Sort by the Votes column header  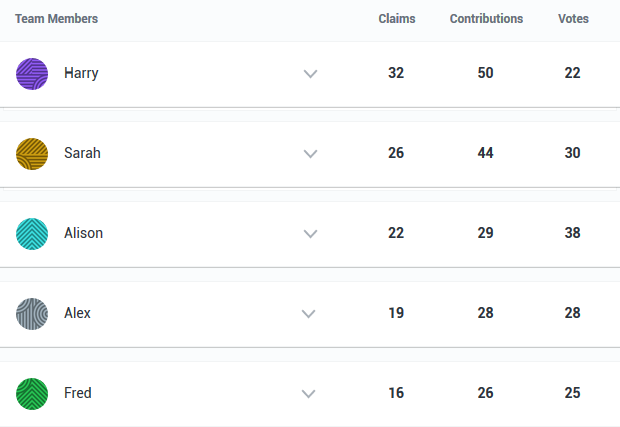(573, 19)
